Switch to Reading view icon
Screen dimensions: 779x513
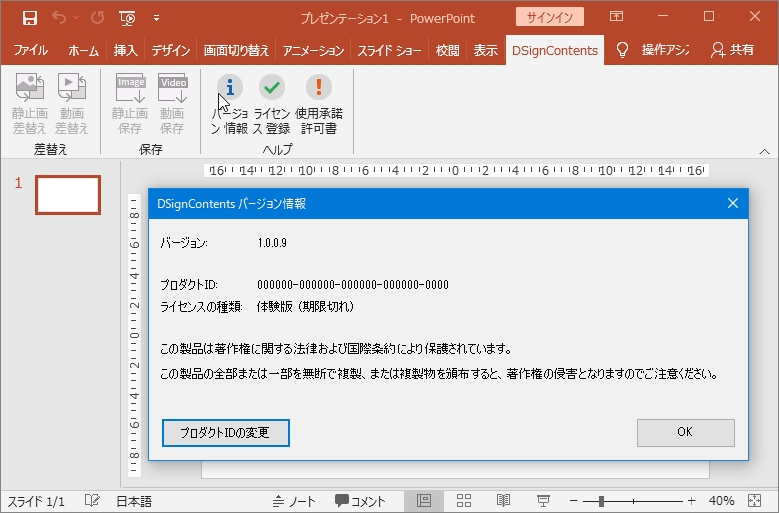click(x=503, y=501)
